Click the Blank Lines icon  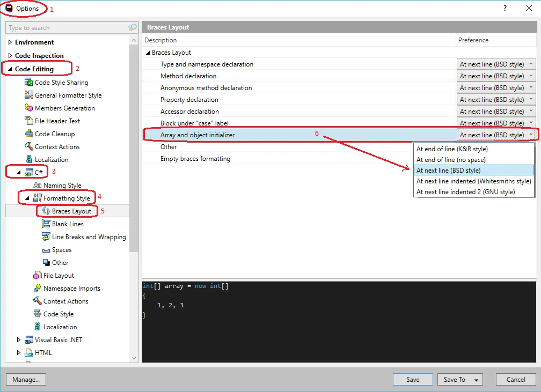(x=46, y=224)
